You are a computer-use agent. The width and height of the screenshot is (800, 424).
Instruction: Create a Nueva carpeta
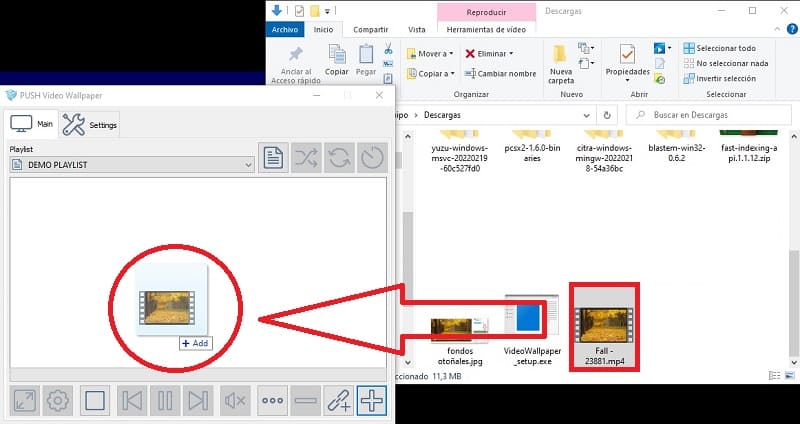pos(561,64)
